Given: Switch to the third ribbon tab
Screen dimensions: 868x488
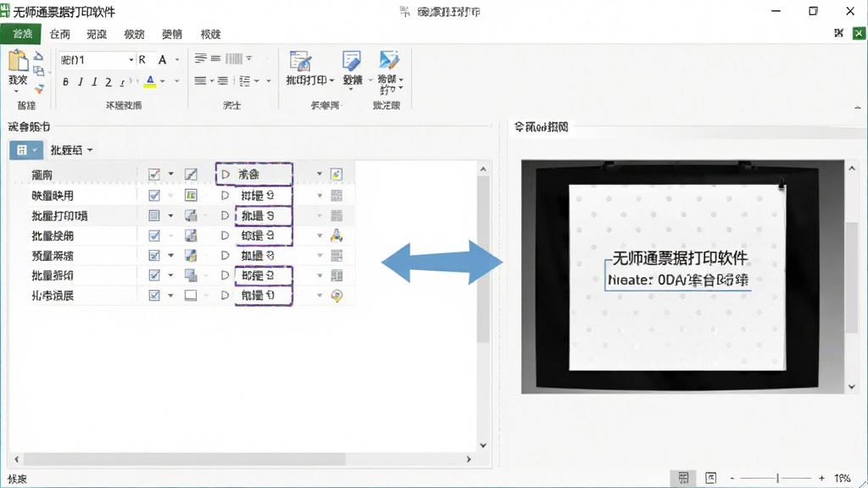Looking at the screenshot, I should (x=97, y=34).
